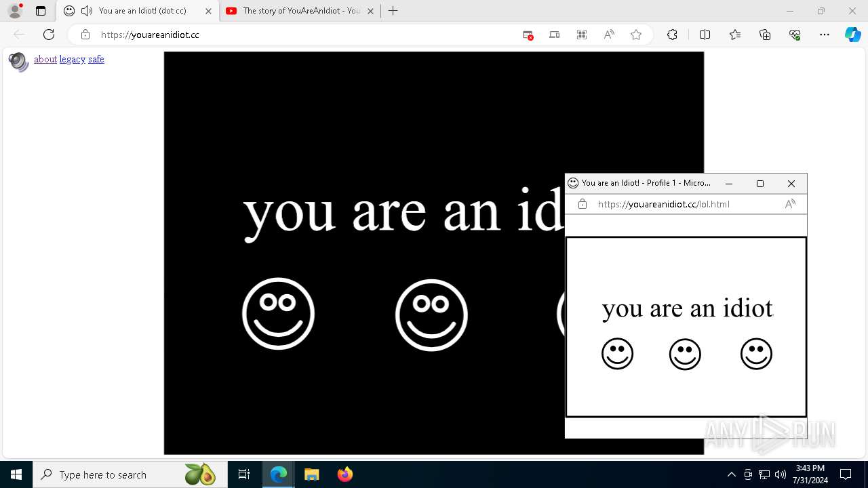Open the blocked pop-ups indicator icon
The height and width of the screenshot is (488, 868).
pyautogui.click(x=528, y=35)
